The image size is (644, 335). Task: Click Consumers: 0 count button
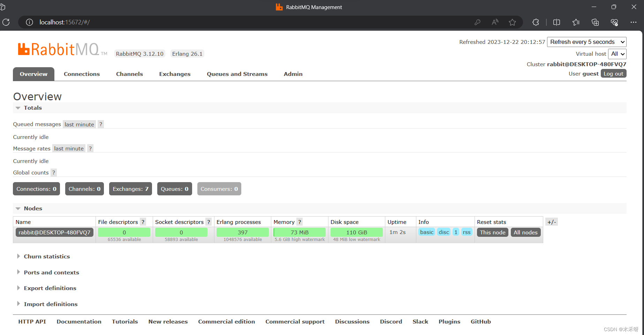(x=219, y=189)
